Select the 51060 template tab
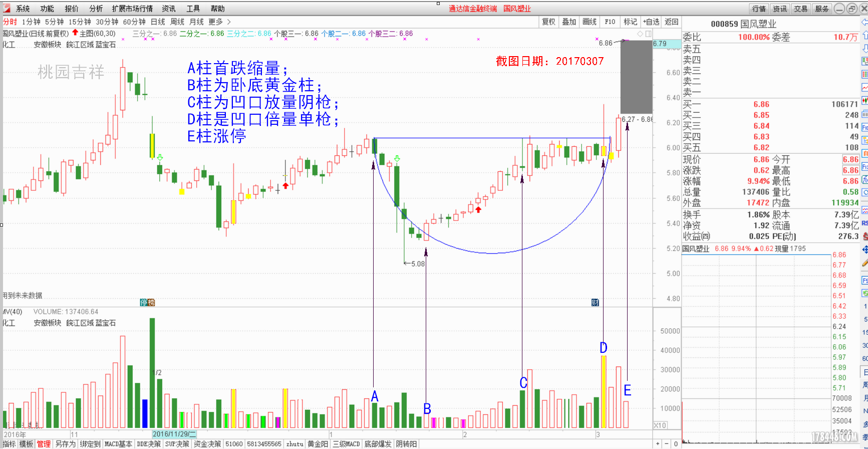The image size is (868, 449). coord(234,444)
